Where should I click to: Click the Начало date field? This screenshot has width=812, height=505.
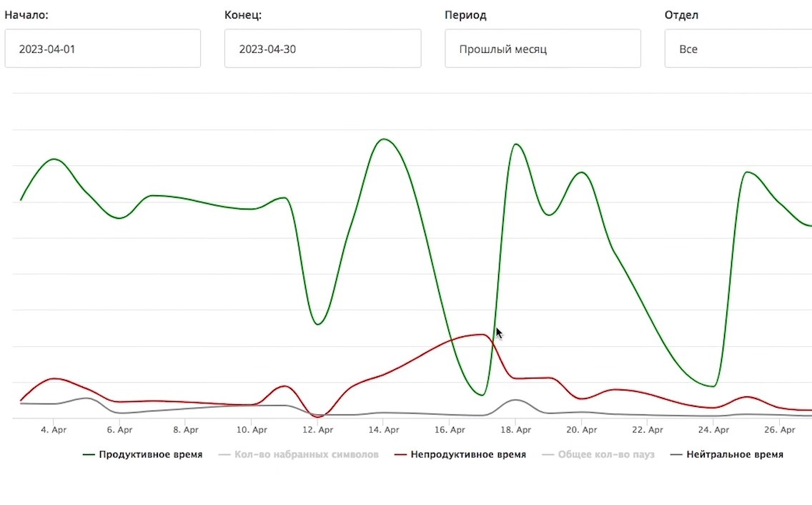coord(102,49)
